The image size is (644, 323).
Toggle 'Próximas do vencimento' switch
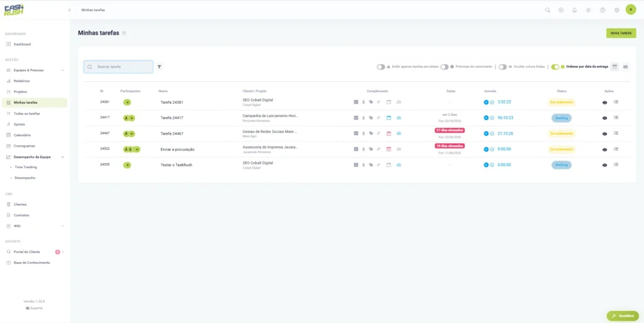click(x=445, y=67)
